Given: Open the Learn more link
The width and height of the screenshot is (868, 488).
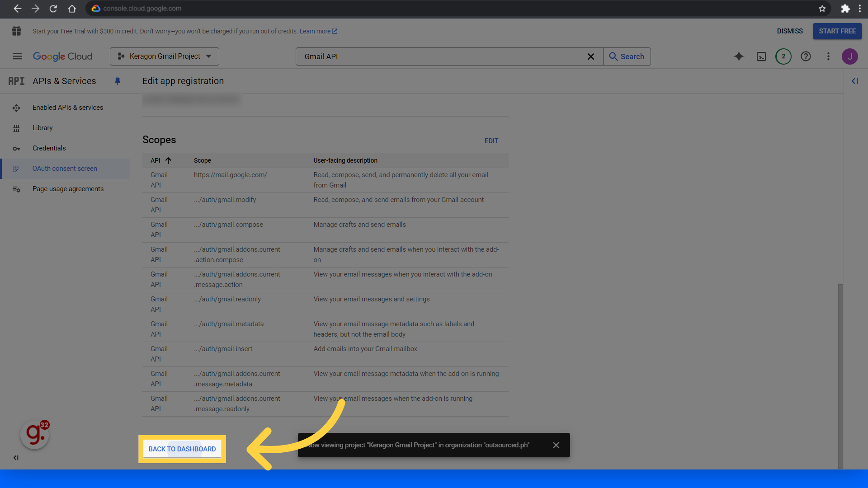Looking at the screenshot, I should (x=318, y=31).
